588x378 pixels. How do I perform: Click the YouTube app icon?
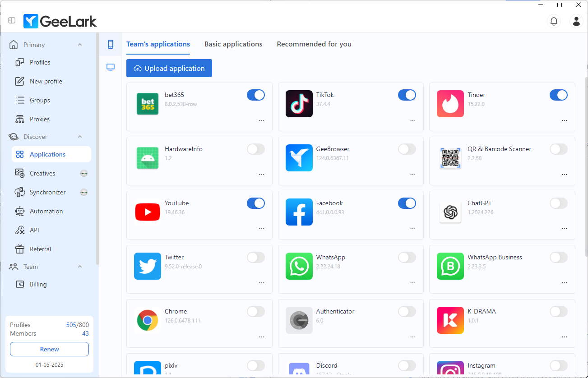click(x=148, y=212)
